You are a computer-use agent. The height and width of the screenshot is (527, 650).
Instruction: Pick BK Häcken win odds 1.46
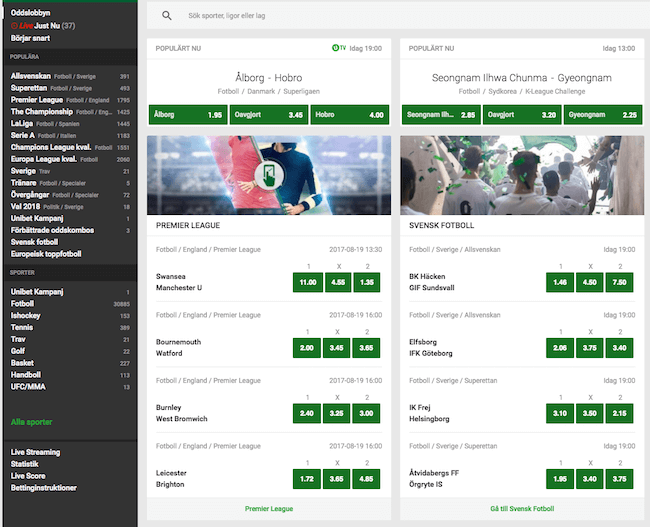tap(560, 282)
